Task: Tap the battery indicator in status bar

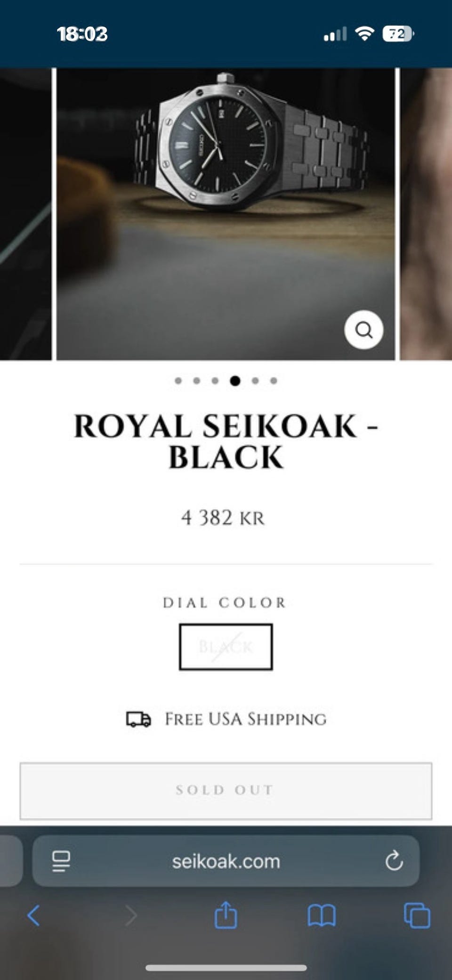Action: point(398,34)
